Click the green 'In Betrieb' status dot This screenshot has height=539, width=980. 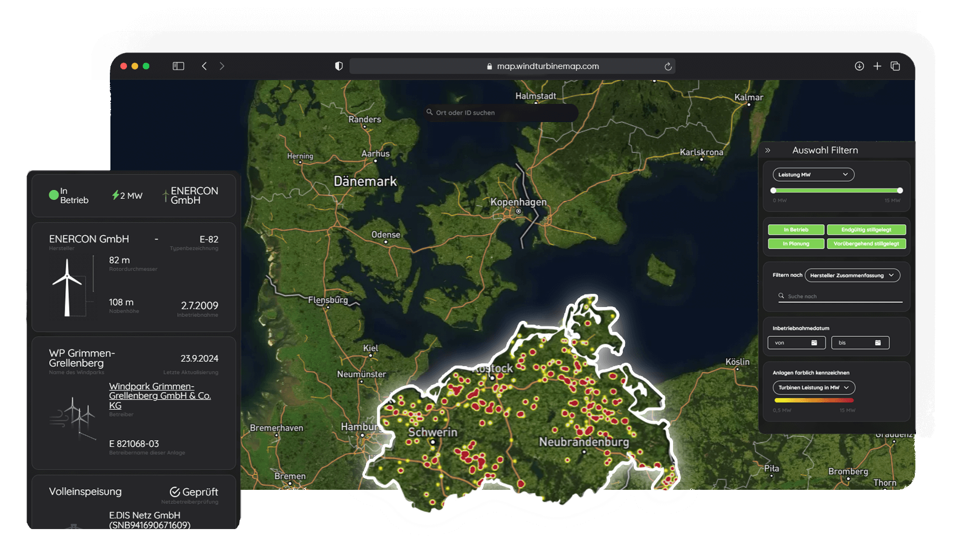click(x=54, y=195)
